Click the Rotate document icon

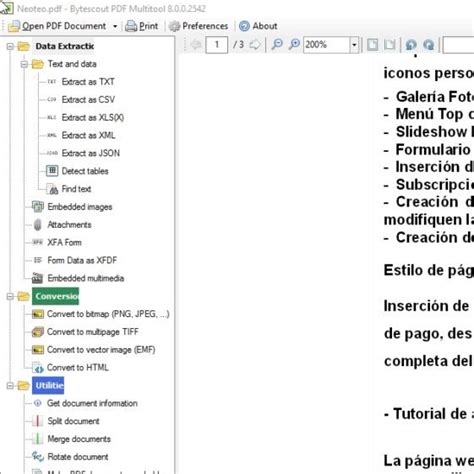pos(38,457)
